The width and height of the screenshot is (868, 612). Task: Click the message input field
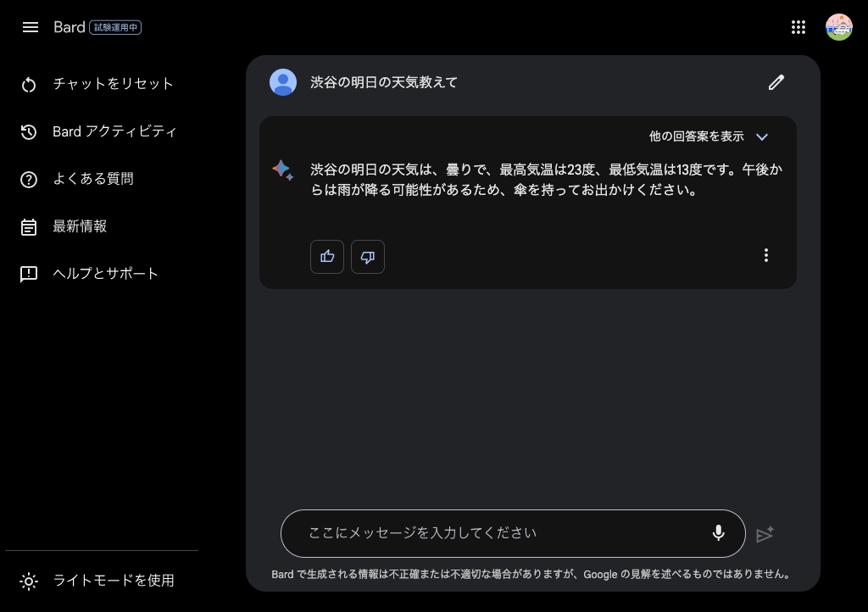pyautogui.click(x=475, y=533)
